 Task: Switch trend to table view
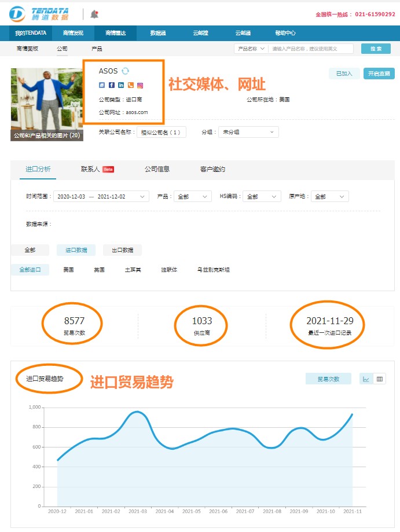click(380, 379)
